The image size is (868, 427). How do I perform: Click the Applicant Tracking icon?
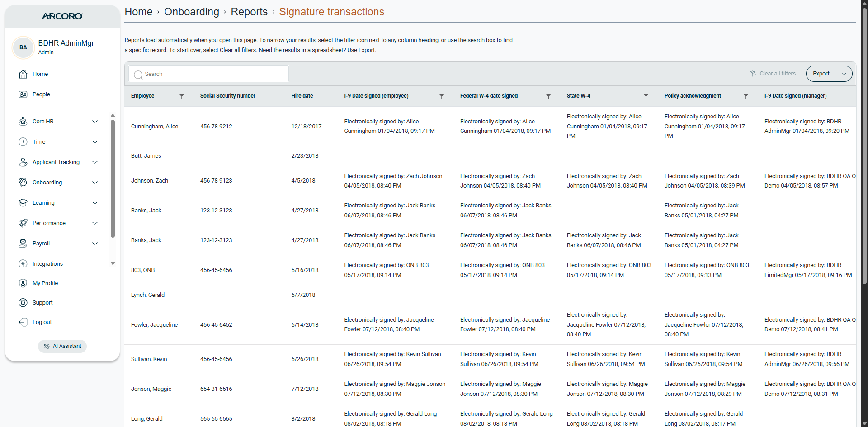pos(23,162)
